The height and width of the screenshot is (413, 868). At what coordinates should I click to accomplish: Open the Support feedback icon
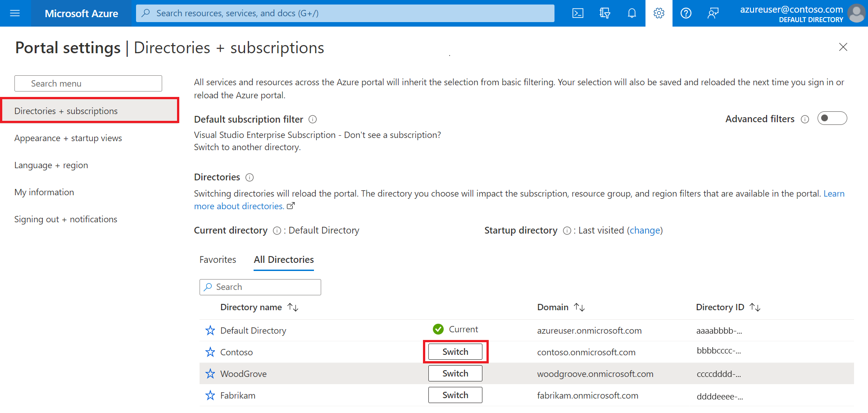coord(713,13)
